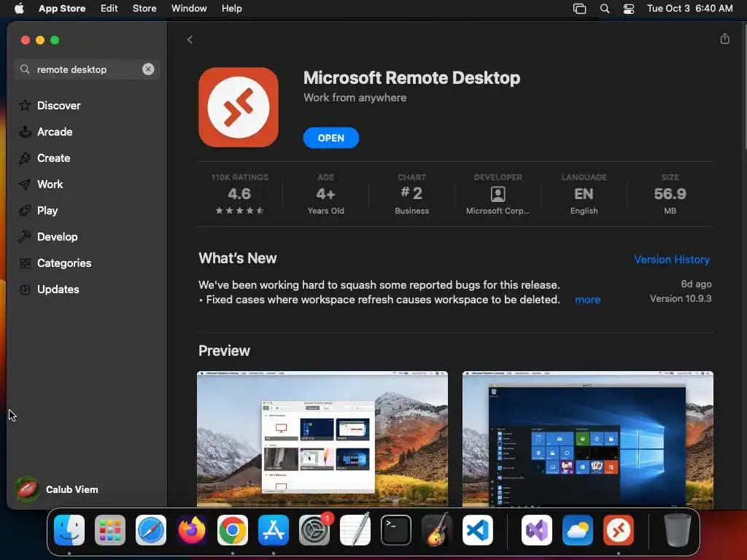The width and height of the screenshot is (747, 560).
Task: Open System Settings from the dock
Action: (314, 530)
